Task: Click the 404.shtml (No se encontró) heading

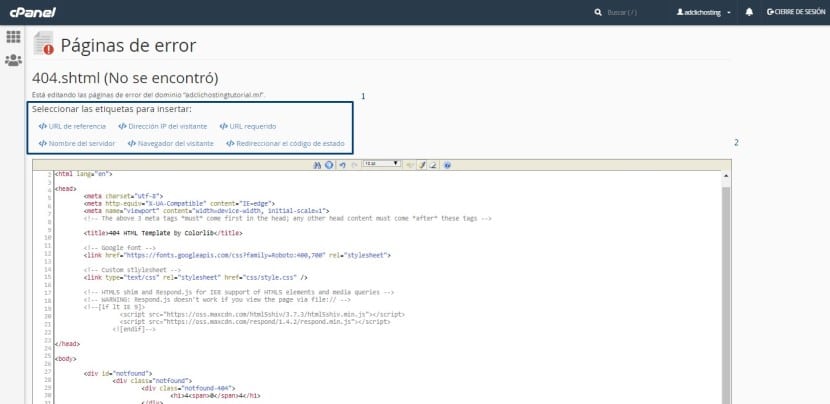Action: pos(125,78)
